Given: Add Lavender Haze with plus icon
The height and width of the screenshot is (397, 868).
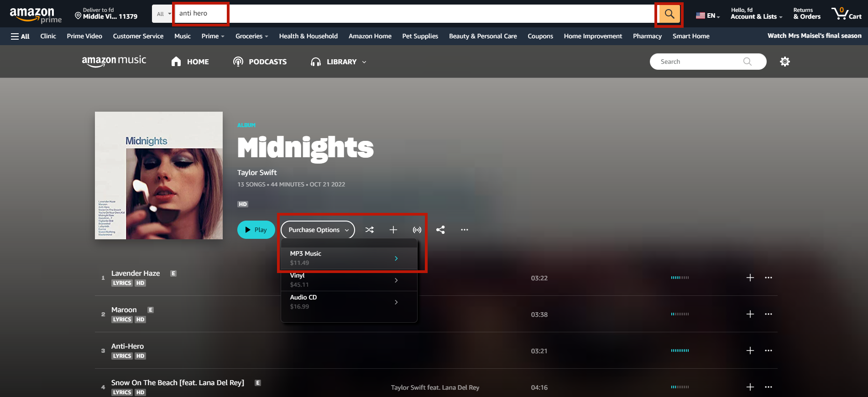Looking at the screenshot, I should tap(750, 278).
